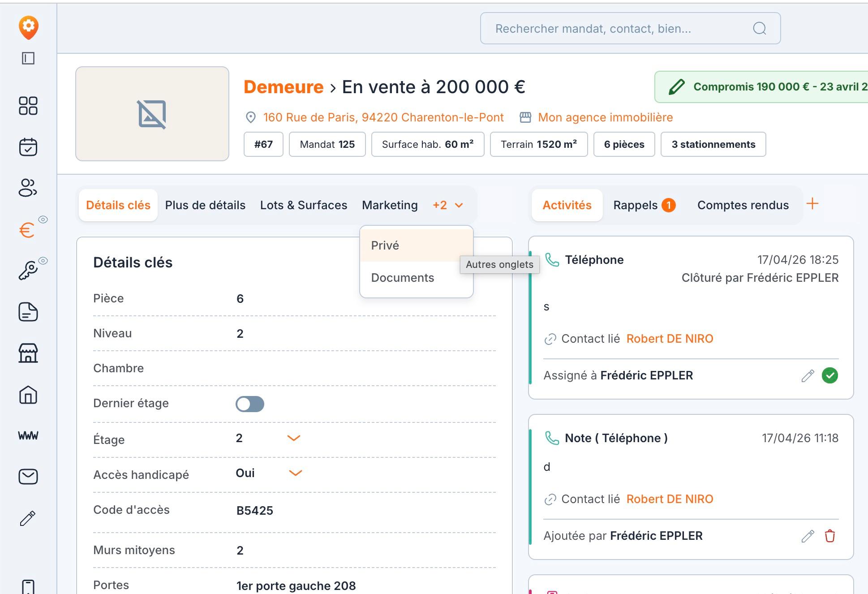Image resolution: width=868 pixels, height=594 pixels.
Task: Click the property photo placeholder thumbnail
Action: [152, 114]
